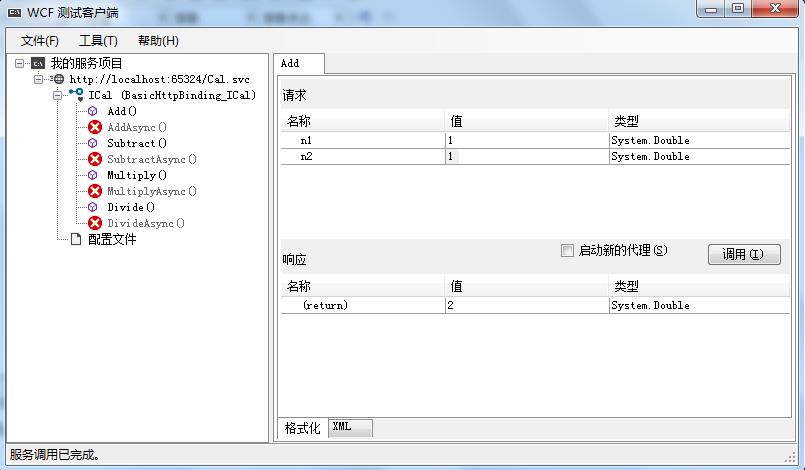Open the 文件(F) menu
The image size is (805, 470).
[40, 41]
